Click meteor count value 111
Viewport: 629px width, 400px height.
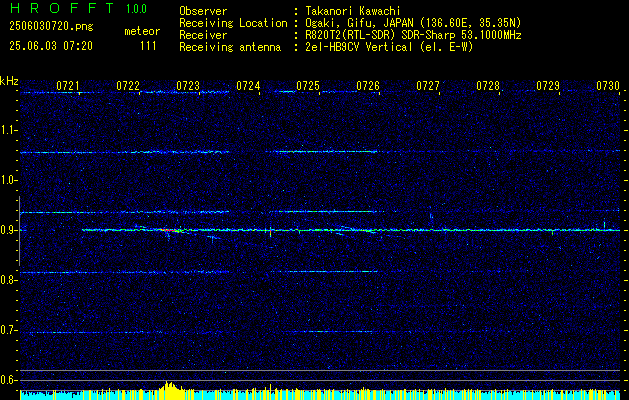click(x=148, y=46)
